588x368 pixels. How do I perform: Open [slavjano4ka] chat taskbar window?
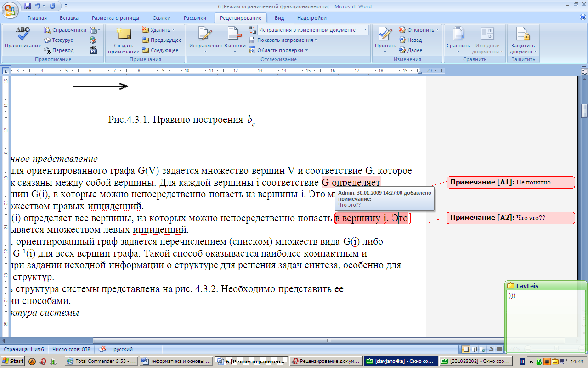(401, 361)
